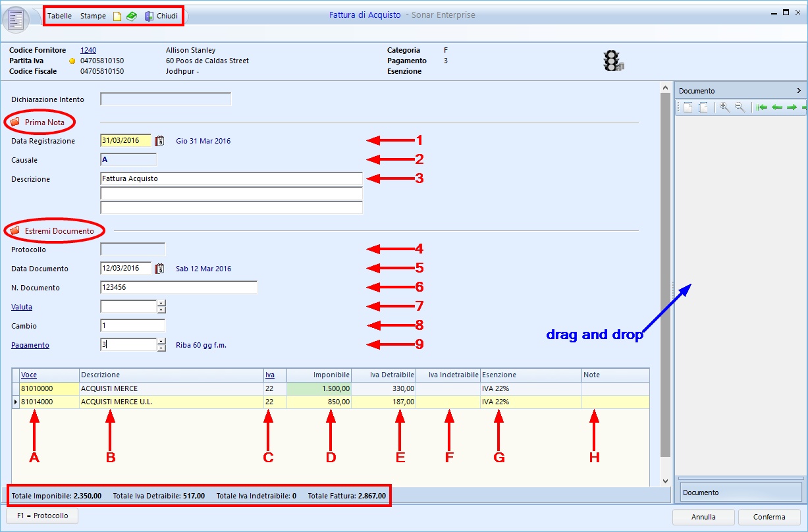Increase the Pagamento spinner value

coord(161,341)
